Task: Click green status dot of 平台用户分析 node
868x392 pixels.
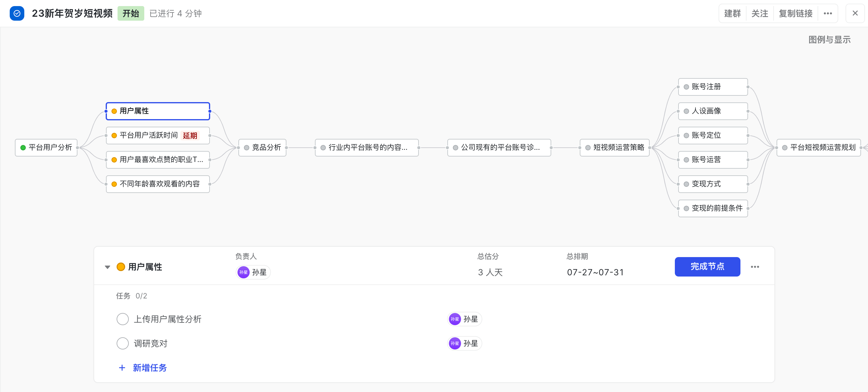Action: tap(23, 148)
